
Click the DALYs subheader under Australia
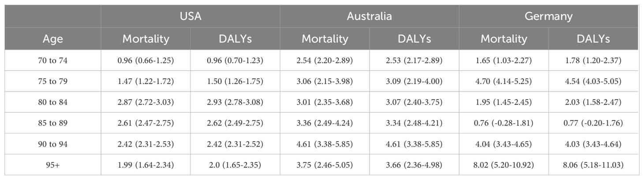[x=414, y=39]
